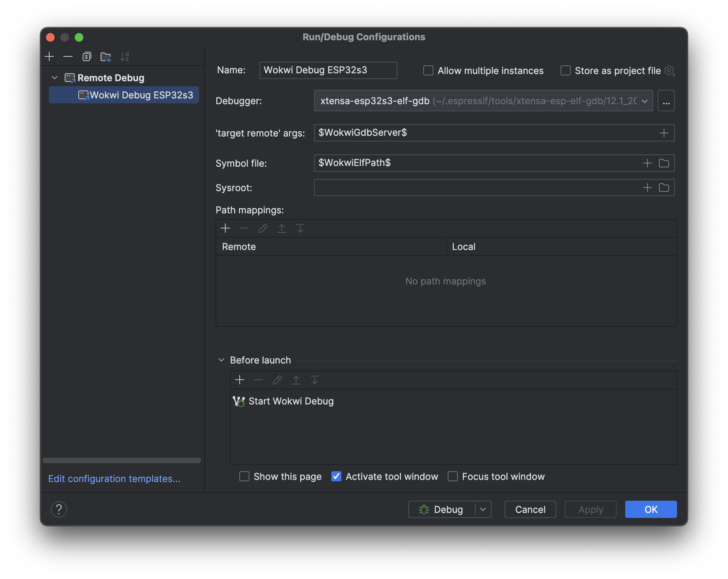Confirm with the OK button
Image resolution: width=728 pixels, height=579 pixels.
(651, 509)
